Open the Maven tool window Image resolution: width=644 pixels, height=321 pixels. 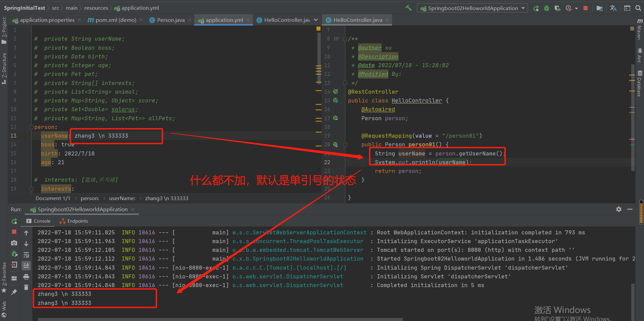[640, 29]
